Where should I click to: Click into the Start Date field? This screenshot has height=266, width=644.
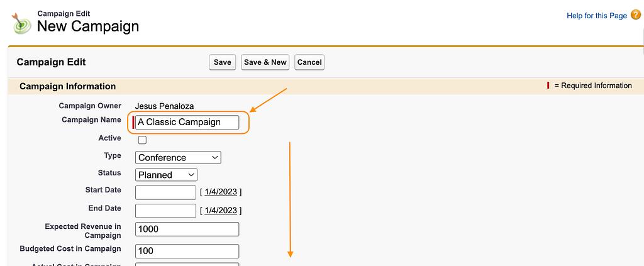coord(165,192)
